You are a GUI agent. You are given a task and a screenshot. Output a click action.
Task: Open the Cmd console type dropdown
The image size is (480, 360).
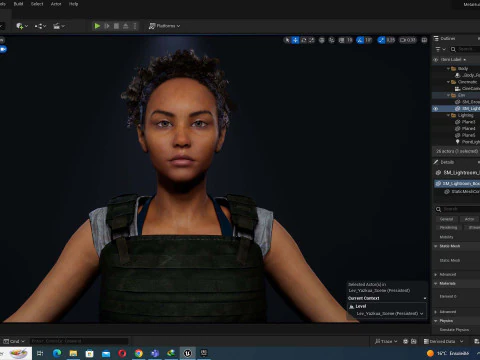tap(14, 341)
